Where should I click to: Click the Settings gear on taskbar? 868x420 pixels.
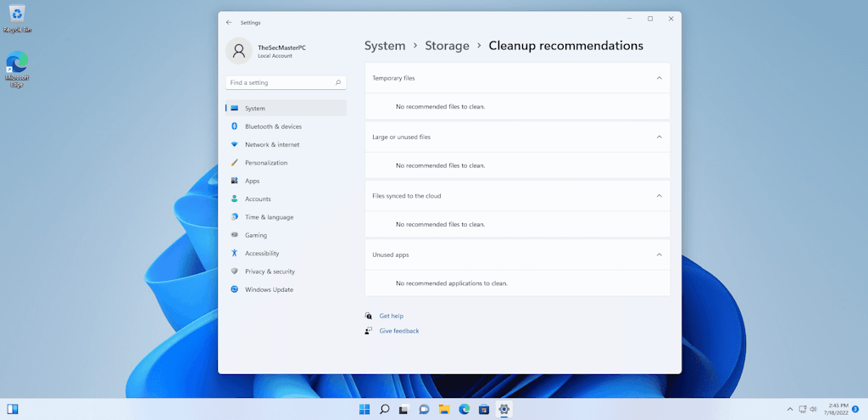(504, 410)
